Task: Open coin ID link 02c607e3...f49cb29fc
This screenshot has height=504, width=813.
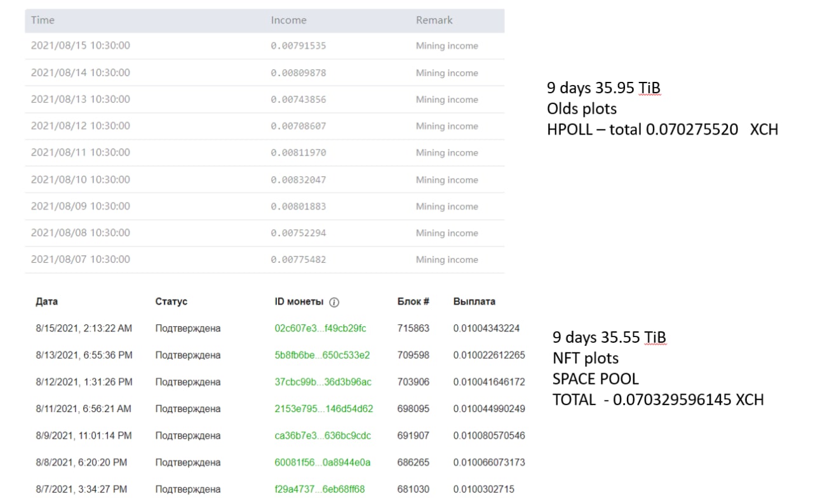Action: click(x=320, y=328)
